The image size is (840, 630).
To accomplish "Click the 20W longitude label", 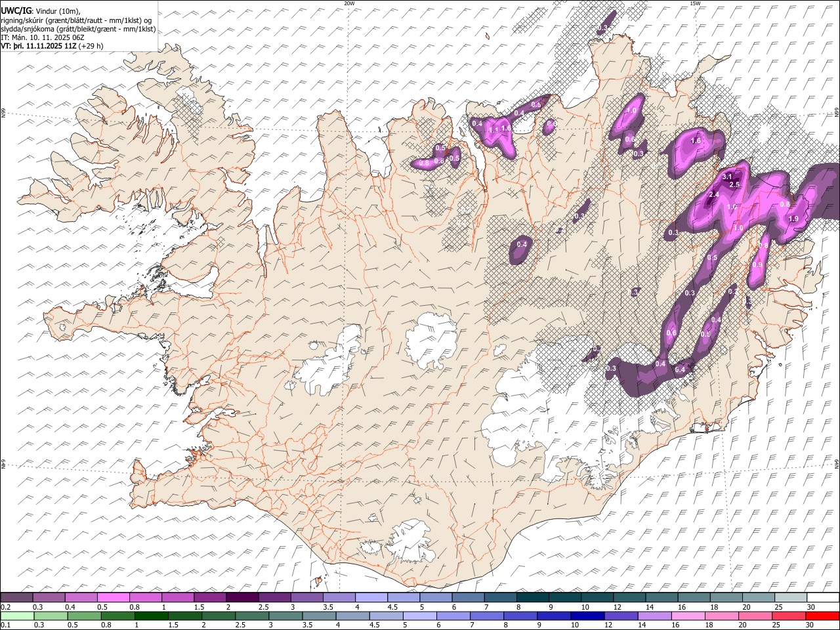I will [349, 3].
